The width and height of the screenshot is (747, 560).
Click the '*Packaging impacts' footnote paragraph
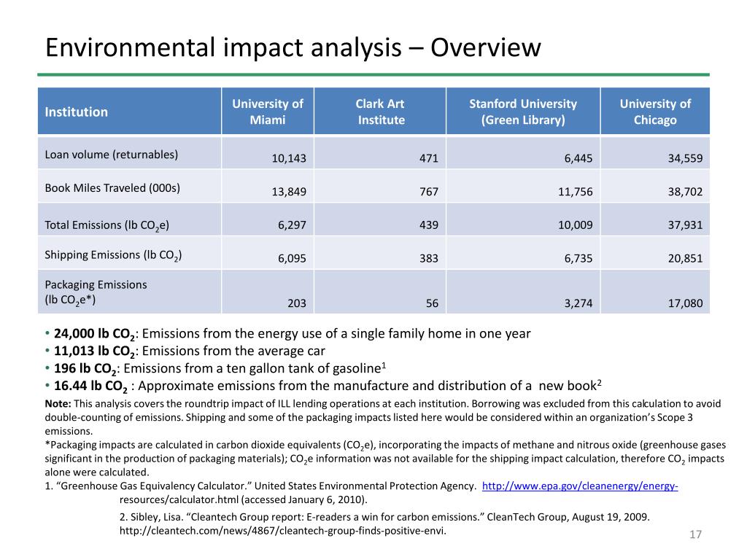(385, 459)
